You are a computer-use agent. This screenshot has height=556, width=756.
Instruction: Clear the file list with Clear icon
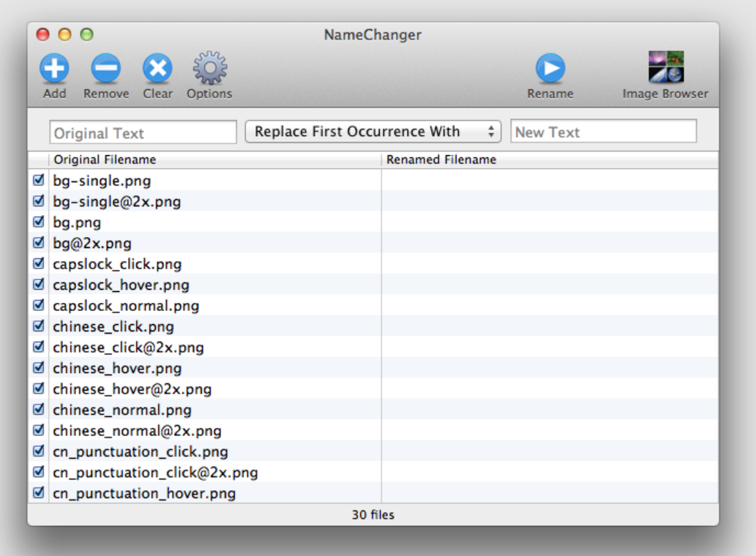[157, 68]
